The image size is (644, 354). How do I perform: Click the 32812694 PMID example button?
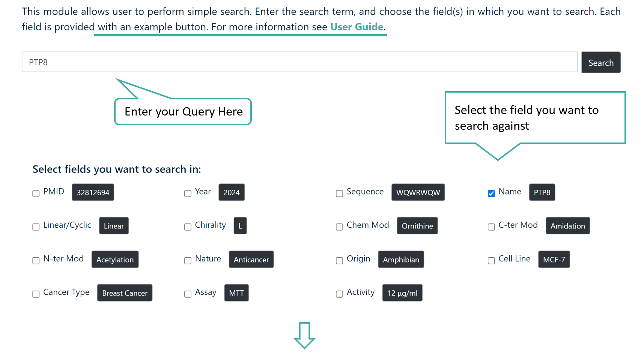pos(93,192)
